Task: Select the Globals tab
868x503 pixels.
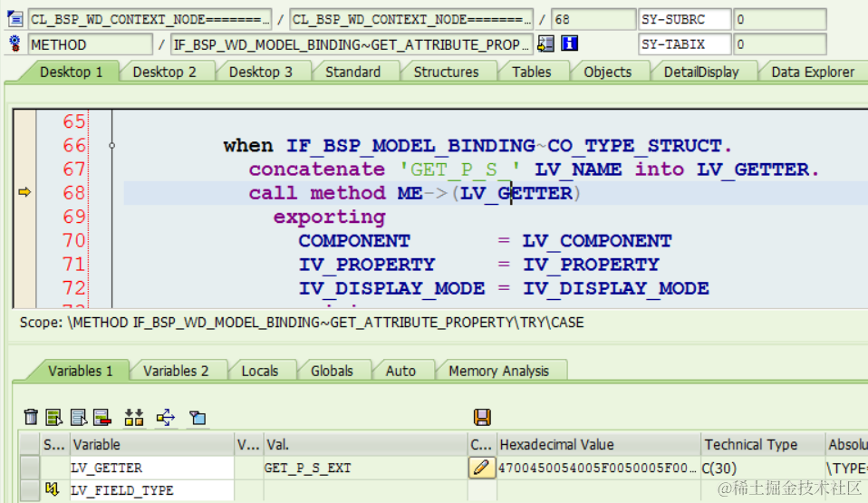Action: point(332,372)
